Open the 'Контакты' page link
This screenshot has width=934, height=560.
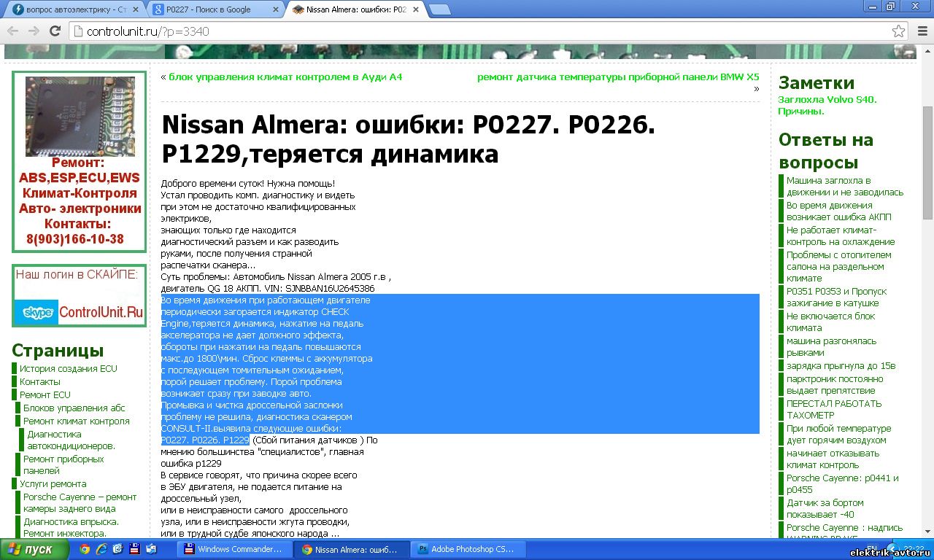pyautogui.click(x=40, y=381)
